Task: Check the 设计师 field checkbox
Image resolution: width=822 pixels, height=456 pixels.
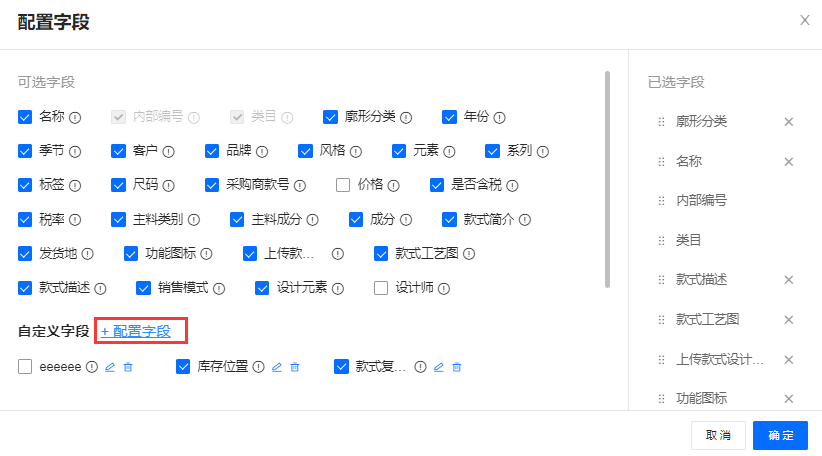Action: point(381,288)
